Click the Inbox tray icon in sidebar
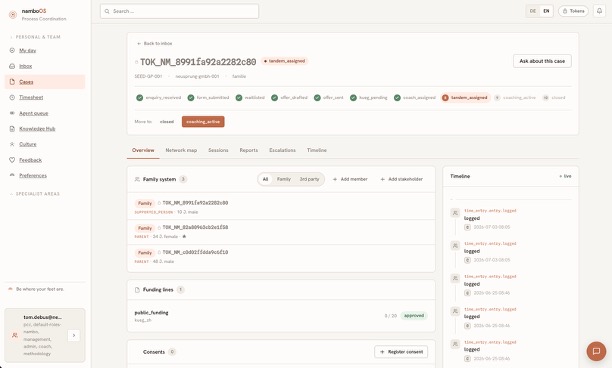The height and width of the screenshot is (368, 612). coord(12,66)
